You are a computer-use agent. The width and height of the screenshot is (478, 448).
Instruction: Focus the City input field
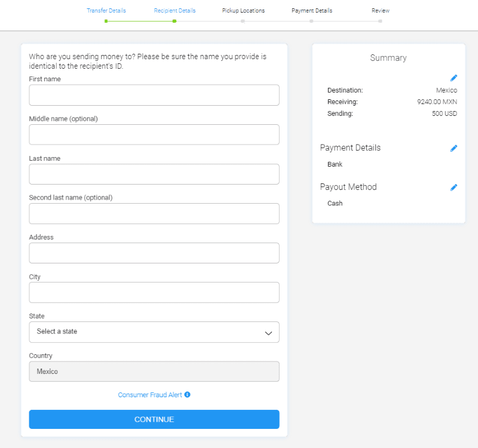(x=154, y=292)
